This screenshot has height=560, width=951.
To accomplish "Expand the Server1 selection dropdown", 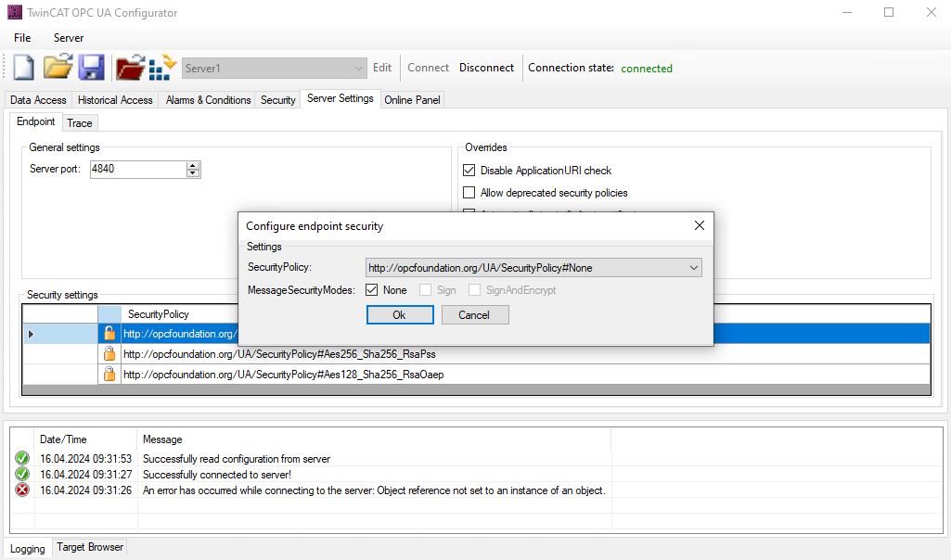I will [359, 69].
